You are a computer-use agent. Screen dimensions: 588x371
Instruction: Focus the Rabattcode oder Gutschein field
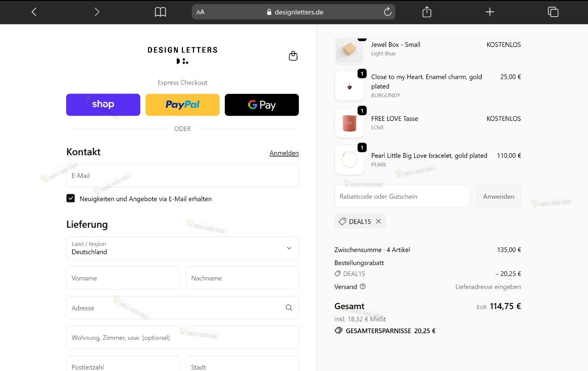402,196
